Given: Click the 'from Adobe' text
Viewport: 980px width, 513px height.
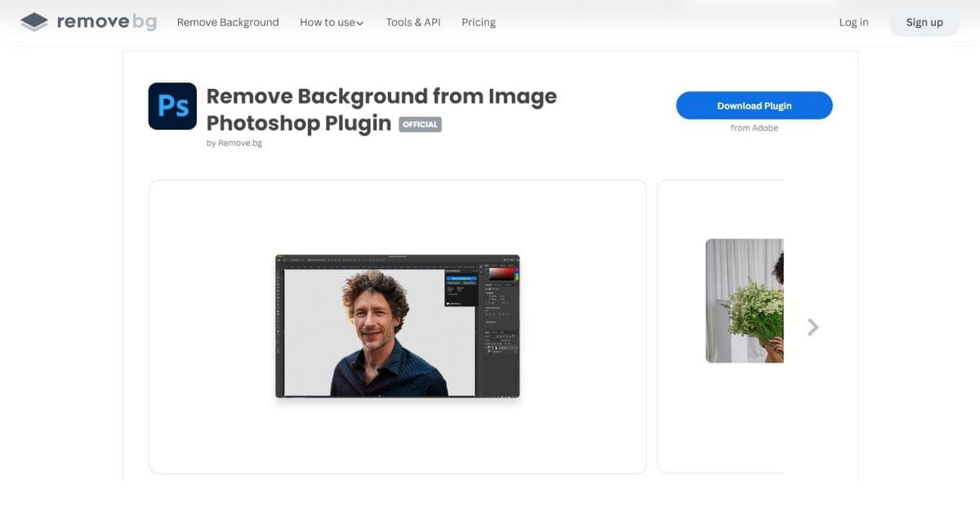Looking at the screenshot, I should click(755, 128).
